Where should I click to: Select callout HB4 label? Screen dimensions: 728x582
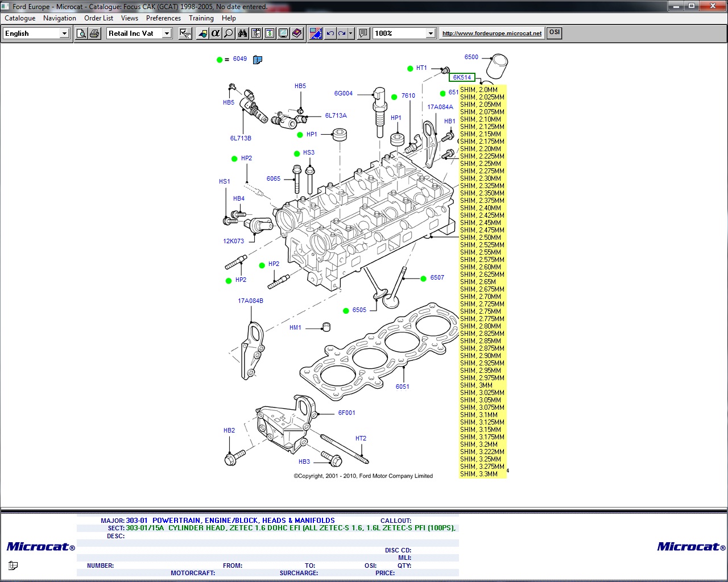point(239,199)
